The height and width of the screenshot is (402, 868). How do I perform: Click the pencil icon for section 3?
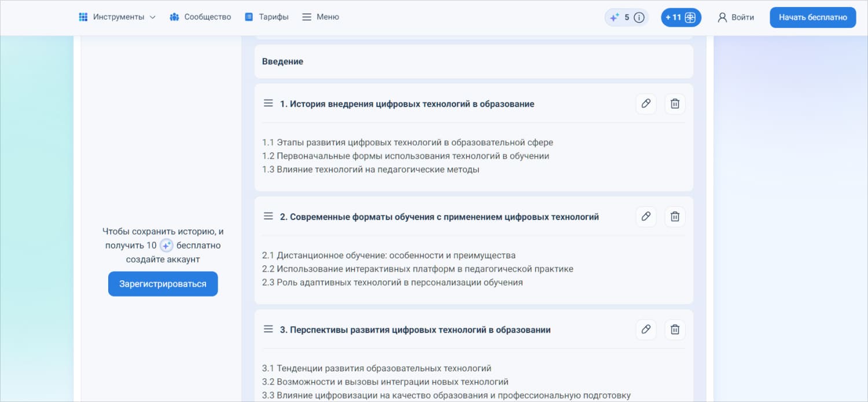click(x=646, y=330)
